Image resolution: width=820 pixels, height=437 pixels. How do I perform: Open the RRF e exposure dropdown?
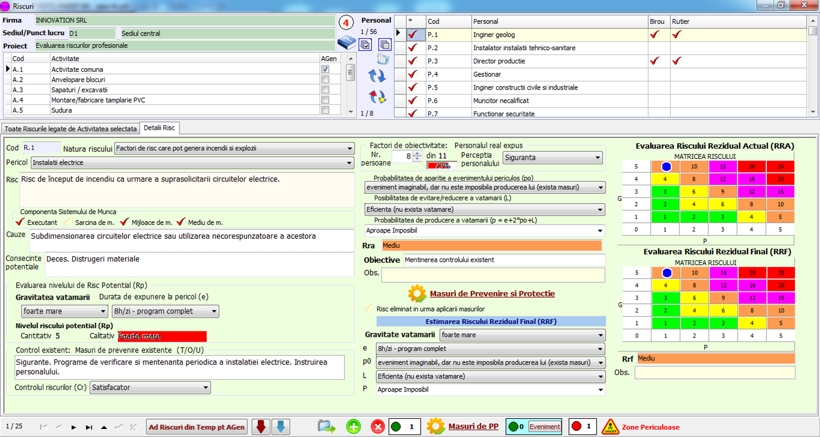tap(491, 349)
